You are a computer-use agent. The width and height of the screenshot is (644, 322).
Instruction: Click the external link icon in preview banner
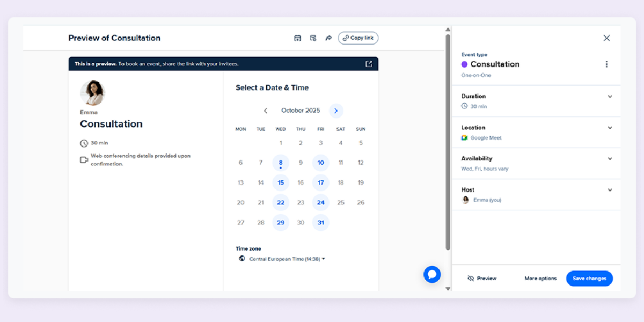(x=368, y=63)
